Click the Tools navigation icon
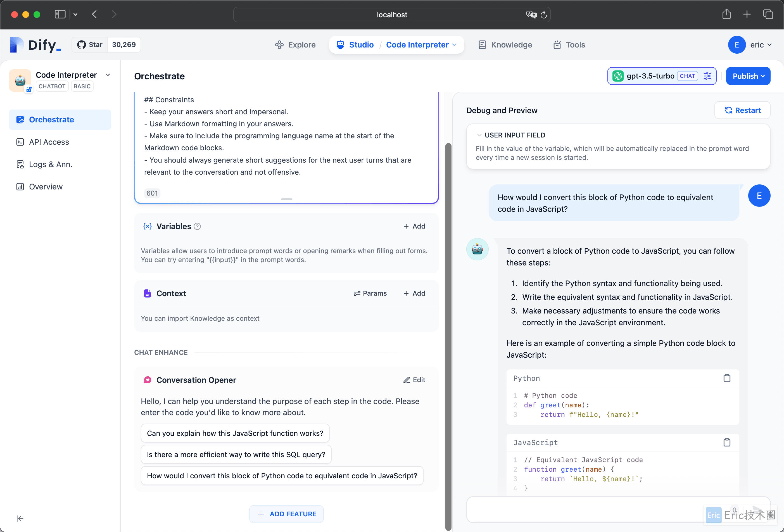The width and height of the screenshot is (784, 532). click(557, 44)
